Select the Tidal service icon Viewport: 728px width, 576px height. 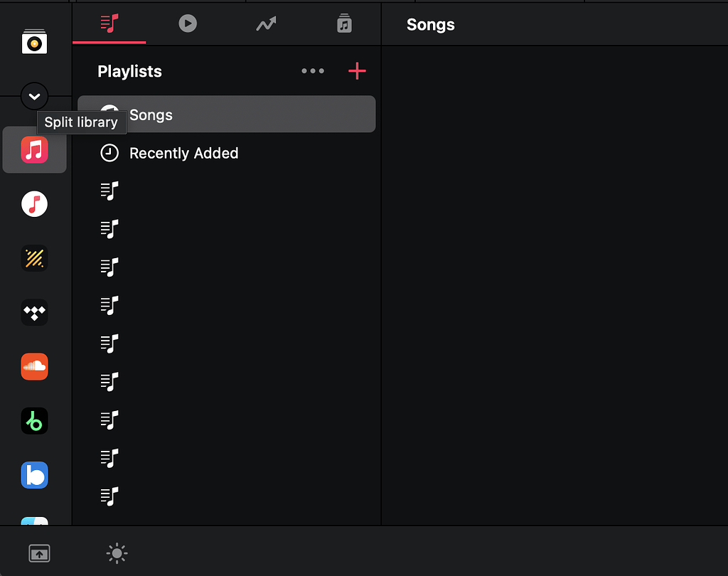(x=34, y=312)
